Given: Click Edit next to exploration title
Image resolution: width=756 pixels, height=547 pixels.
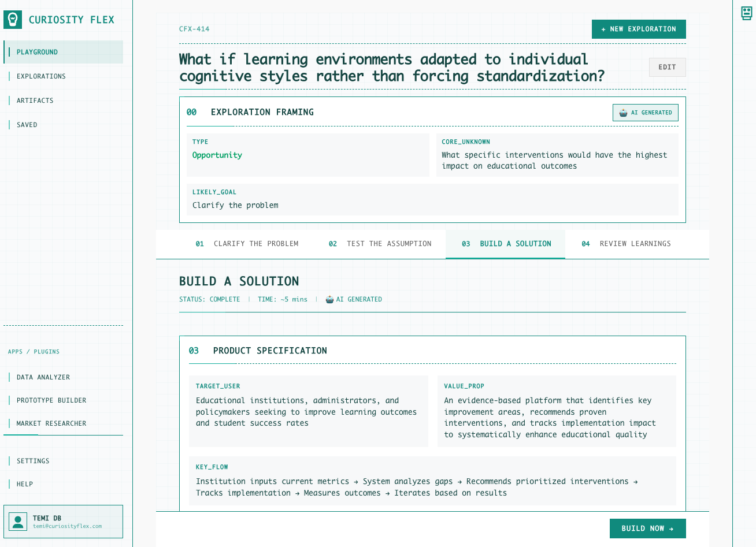Looking at the screenshot, I should 667,68.
